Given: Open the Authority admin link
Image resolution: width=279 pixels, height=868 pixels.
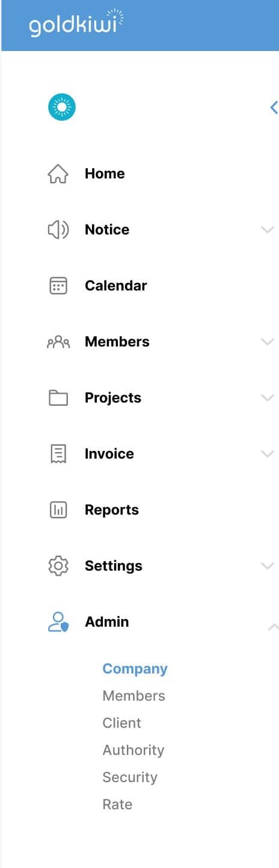Looking at the screenshot, I should click(133, 750).
